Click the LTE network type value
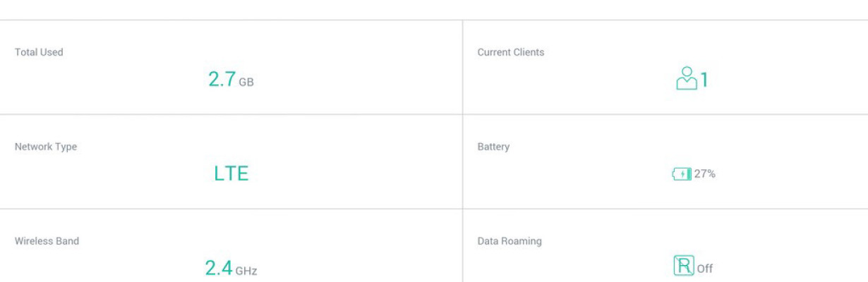Image resolution: width=868 pixels, height=282 pixels. [x=231, y=173]
